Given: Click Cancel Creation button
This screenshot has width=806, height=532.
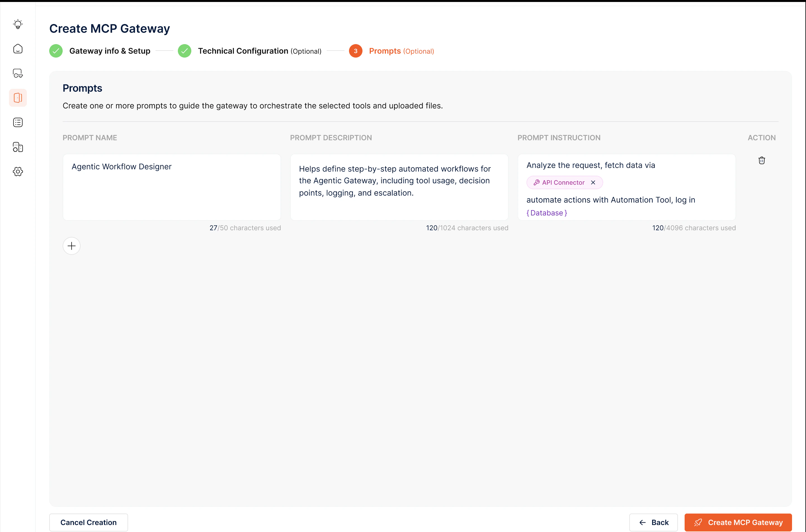Looking at the screenshot, I should click(88, 522).
